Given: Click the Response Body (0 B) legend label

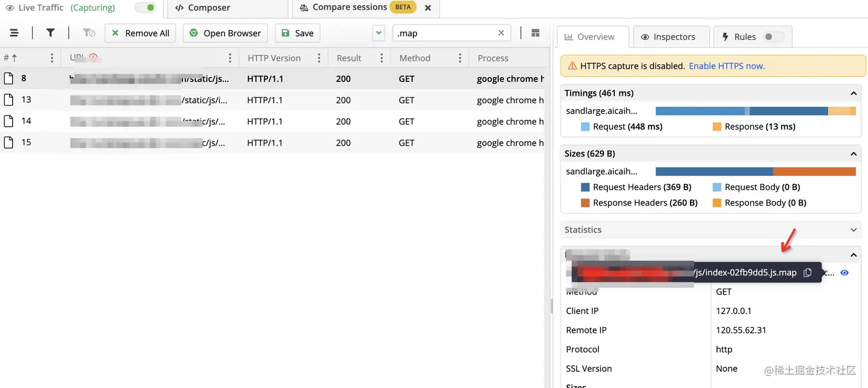Looking at the screenshot, I should pyautogui.click(x=765, y=203).
